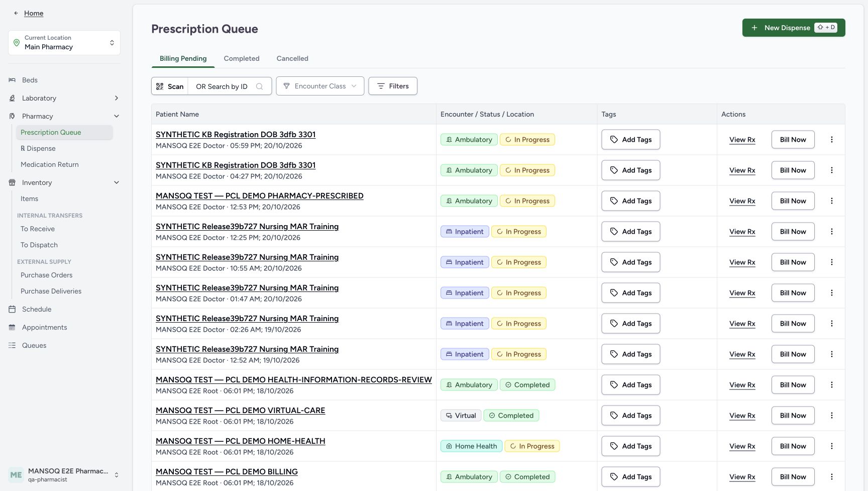This screenshot has height=491, width=868.
Task: Click the Inventory box icon
Action: click(x=12, y=182)
